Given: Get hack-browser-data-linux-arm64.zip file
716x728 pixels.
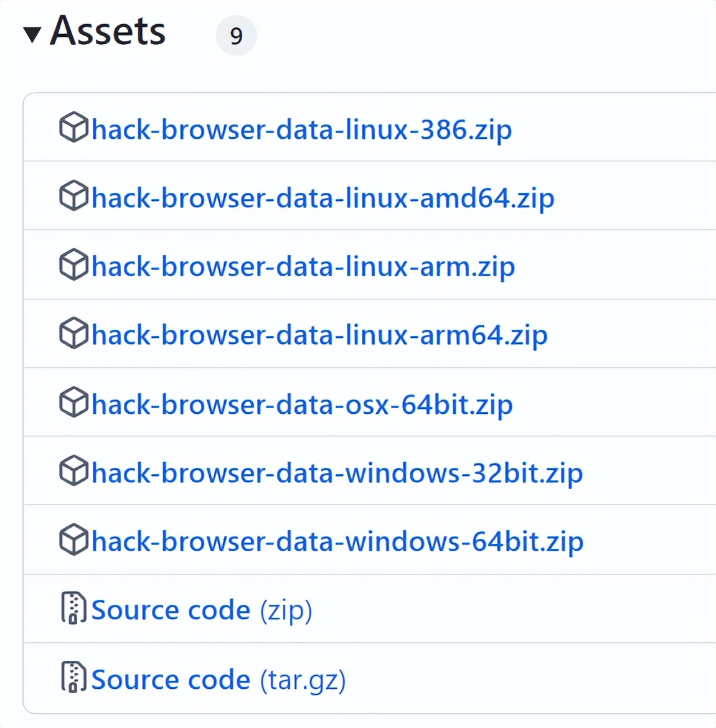Looking at the screenshot, I should (319, 335).
